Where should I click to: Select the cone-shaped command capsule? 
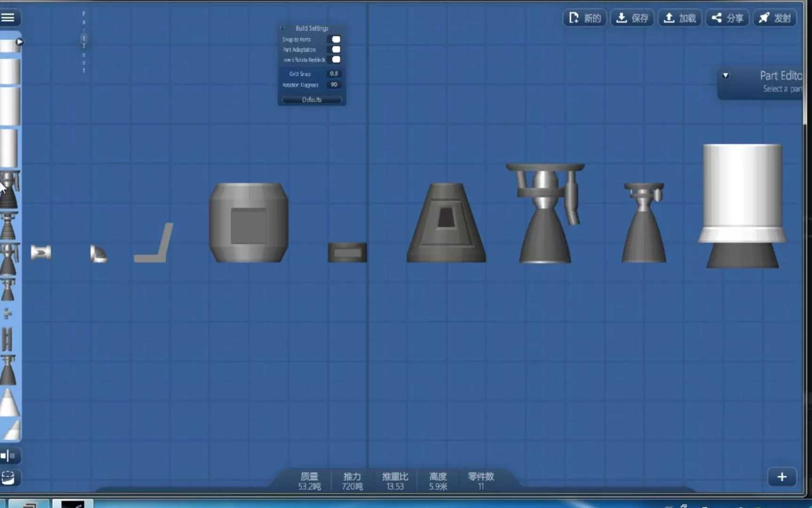tap(446, 222)
